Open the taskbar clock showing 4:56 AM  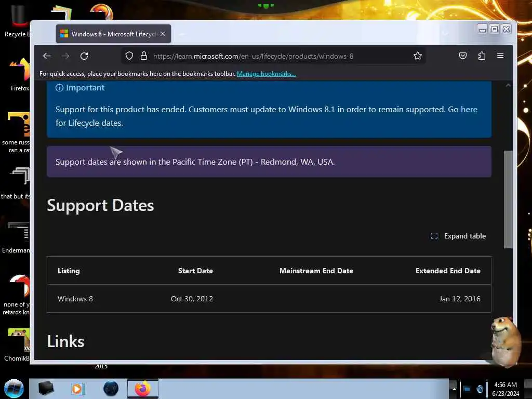pyautogui.click(x=506, y=389)
